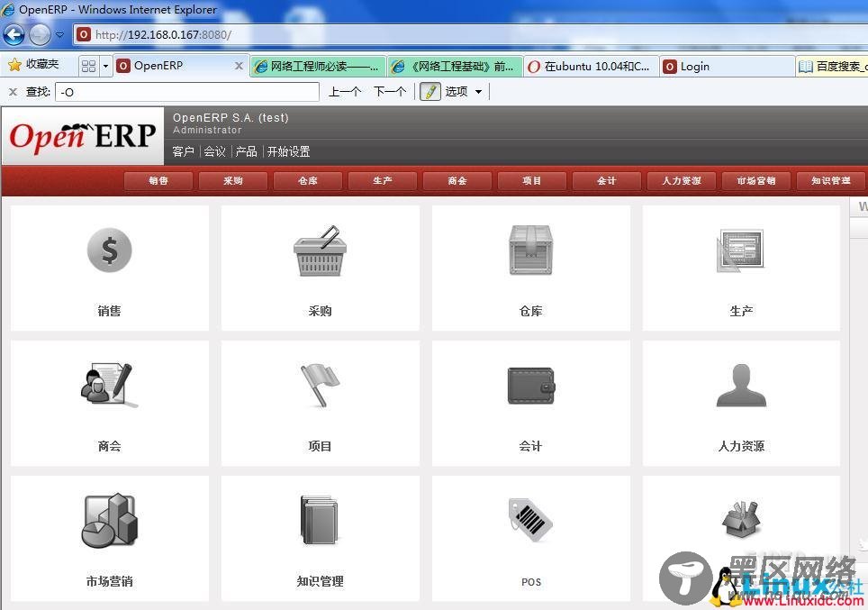Click the 采购 red menu button

coord(233,180)
